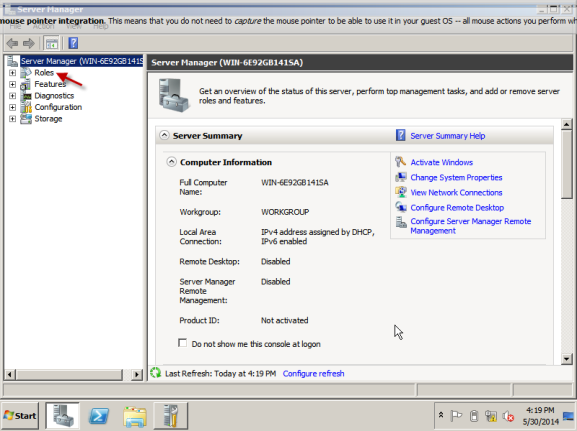The image size is (577, 431).
Task: Click the Server Manager Remote Management icon
Action: (x=400, y=222)
